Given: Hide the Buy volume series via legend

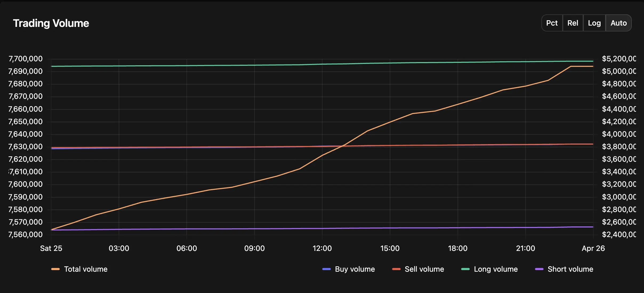Looking at the screenshot, I should 349,269.
